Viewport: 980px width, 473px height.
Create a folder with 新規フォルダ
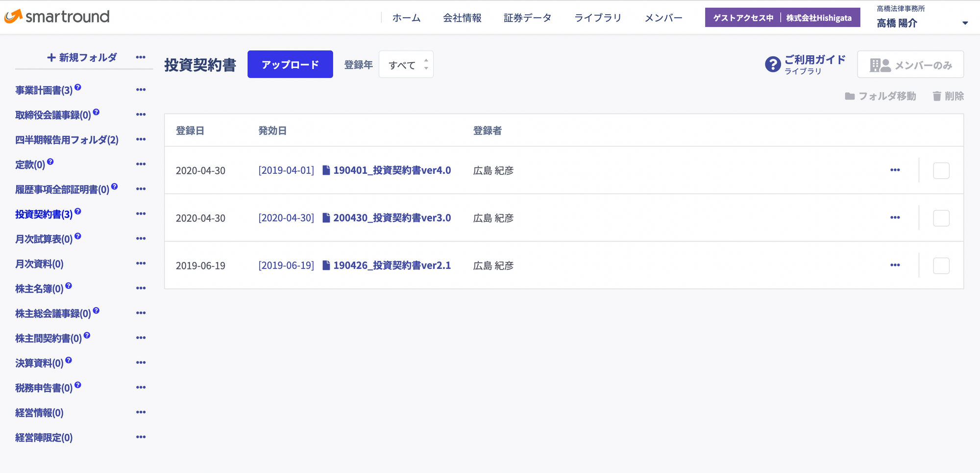(82, 57)
